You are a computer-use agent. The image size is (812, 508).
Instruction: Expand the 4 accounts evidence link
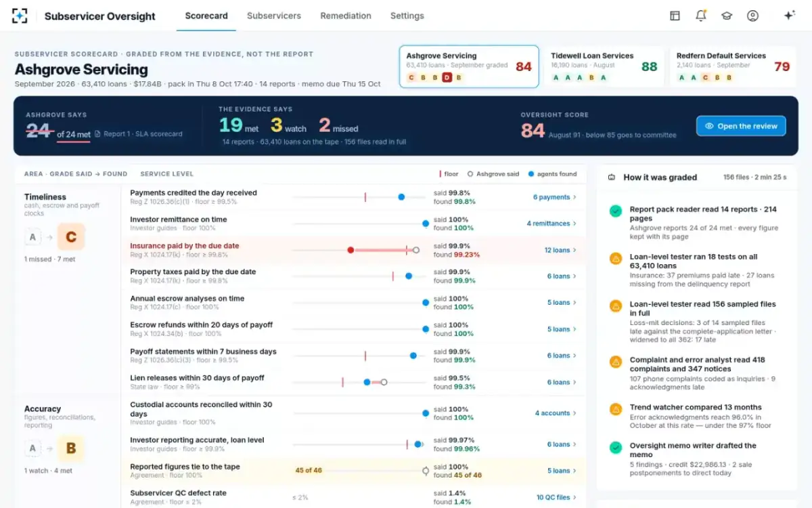[x=556, y=413]
